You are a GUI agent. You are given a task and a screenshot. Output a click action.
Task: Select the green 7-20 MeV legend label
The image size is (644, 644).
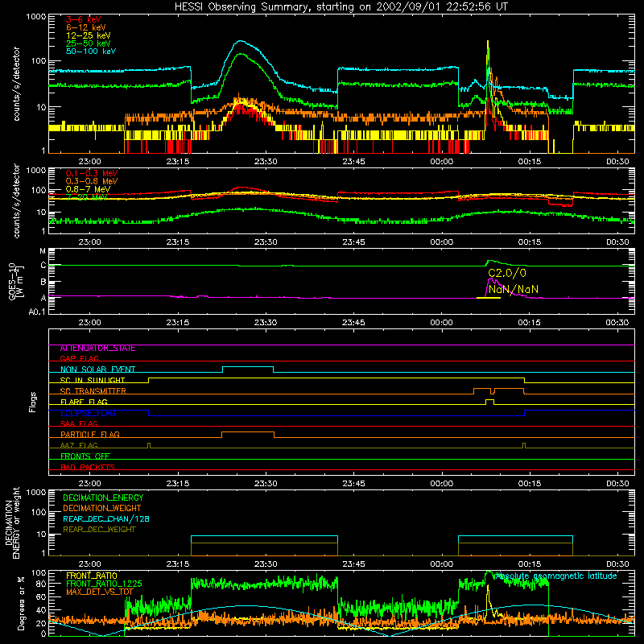coord(87,197)
